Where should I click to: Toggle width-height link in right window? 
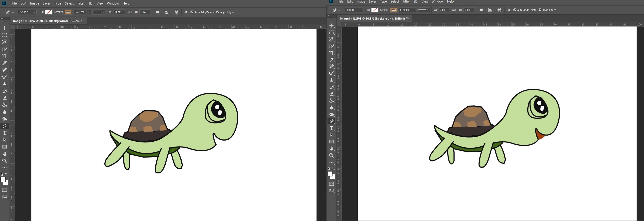click(454, 10)
